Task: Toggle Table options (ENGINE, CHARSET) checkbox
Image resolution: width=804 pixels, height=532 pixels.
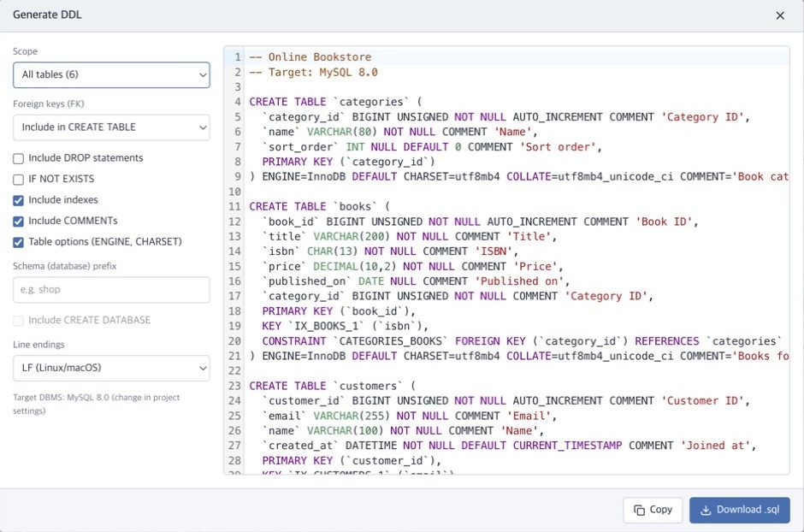Action: point(19,242)
